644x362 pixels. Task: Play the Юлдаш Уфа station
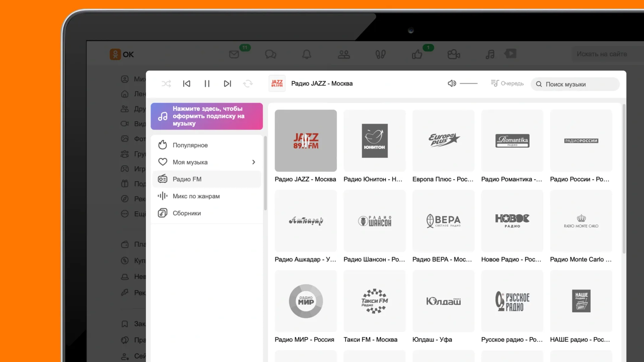coord(443,301)
